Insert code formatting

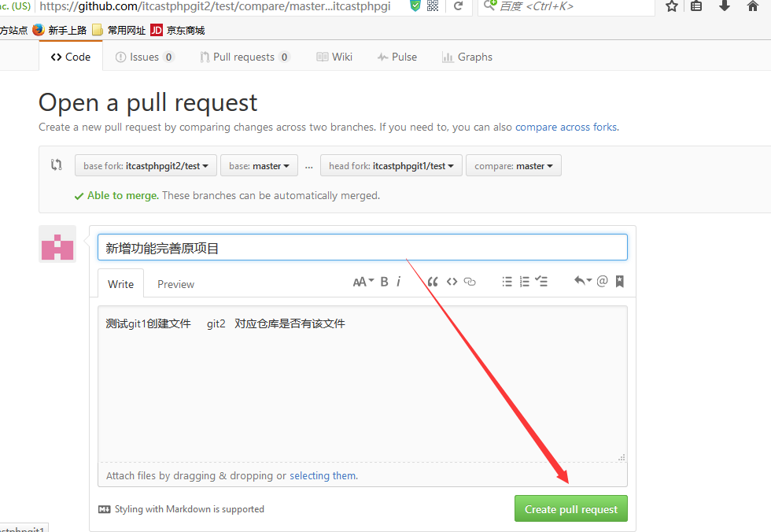tap(452, 282)
